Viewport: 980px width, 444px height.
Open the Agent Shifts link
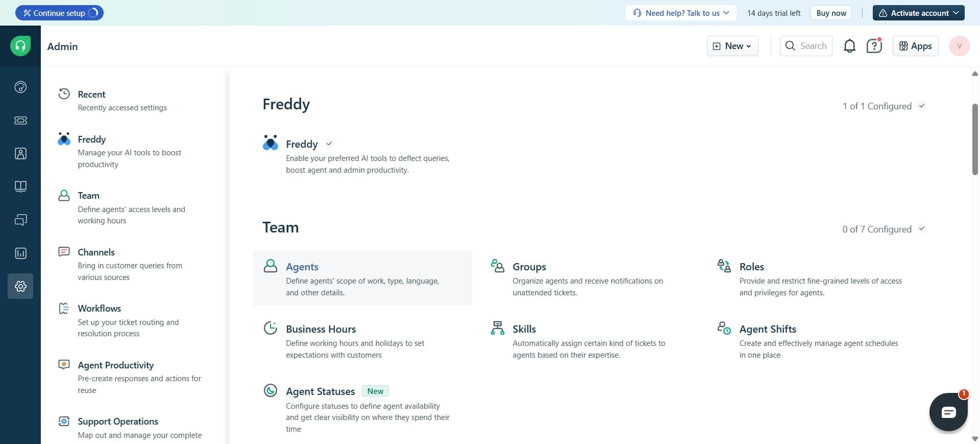tap(768, 329)
